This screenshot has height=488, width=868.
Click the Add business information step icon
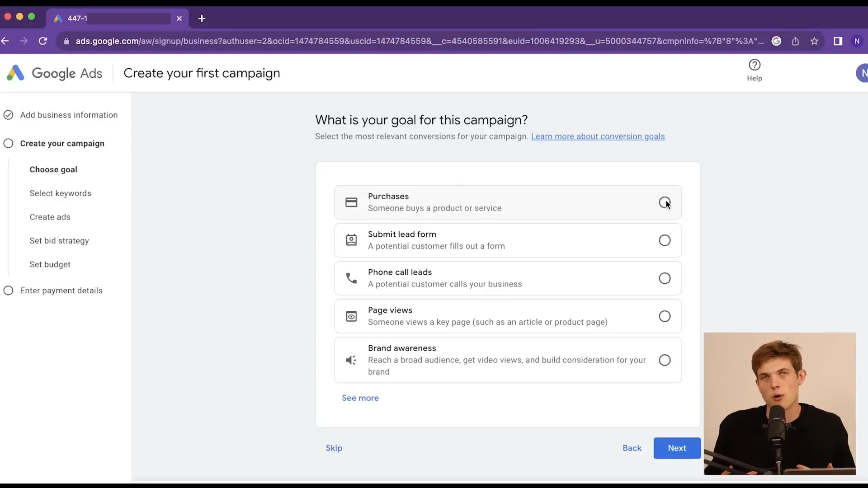pyautogui.click(x=8, y=114)
